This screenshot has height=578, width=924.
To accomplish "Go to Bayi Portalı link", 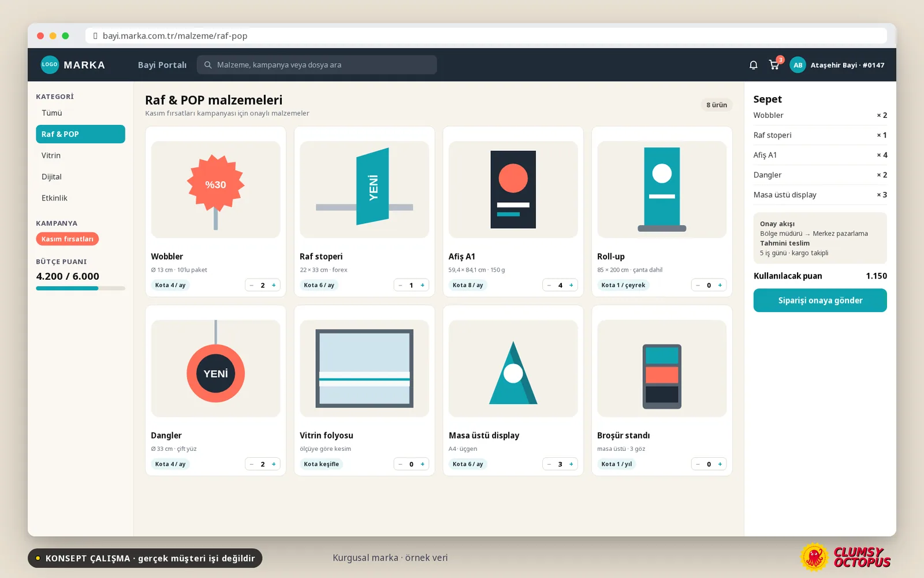I will click(162, 65).
